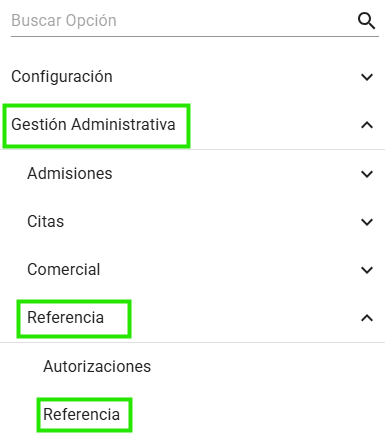Collapse Gestión Administrativa using its up chevron
385x433 pixels.
[367, 125]
